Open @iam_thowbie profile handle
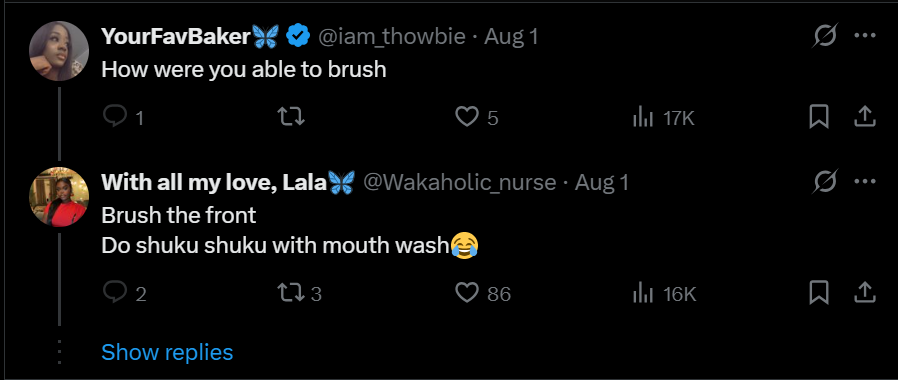Viewport: 898px width, 380px height. 391,37
